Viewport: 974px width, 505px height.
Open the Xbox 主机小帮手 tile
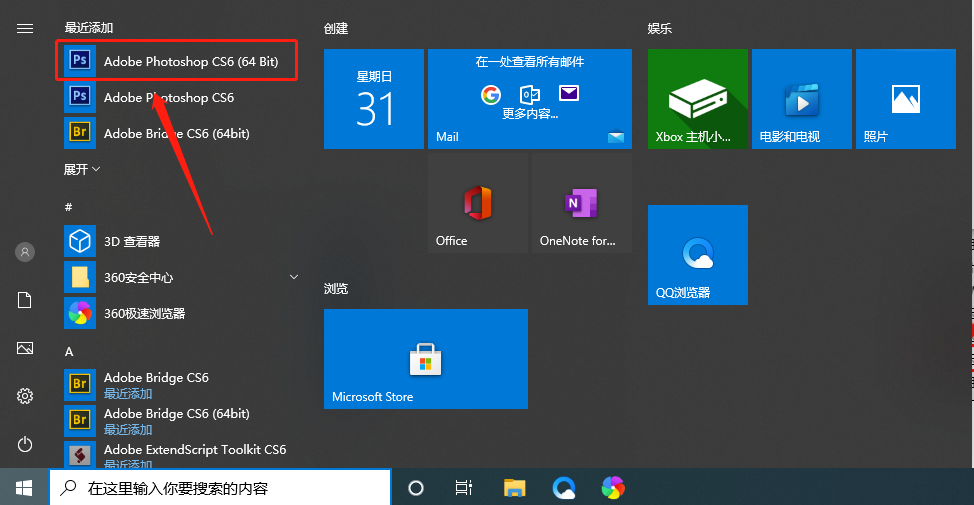click(698, 99)
